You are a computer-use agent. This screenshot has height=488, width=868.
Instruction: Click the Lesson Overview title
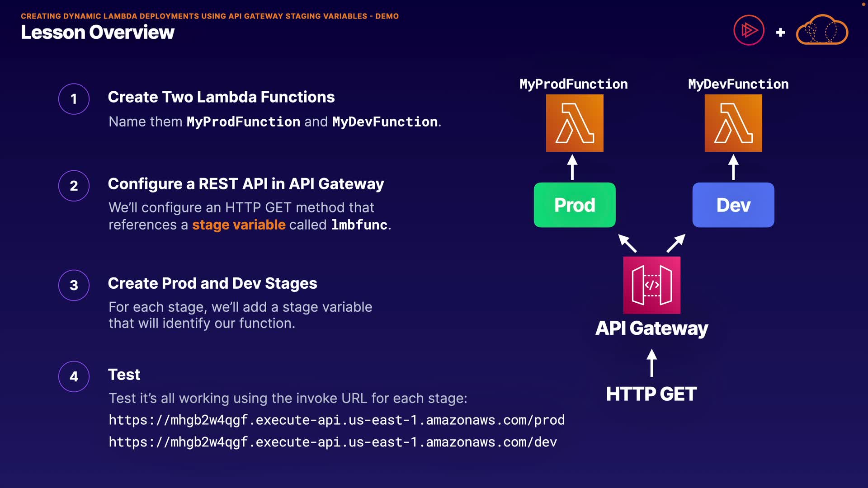97,33
